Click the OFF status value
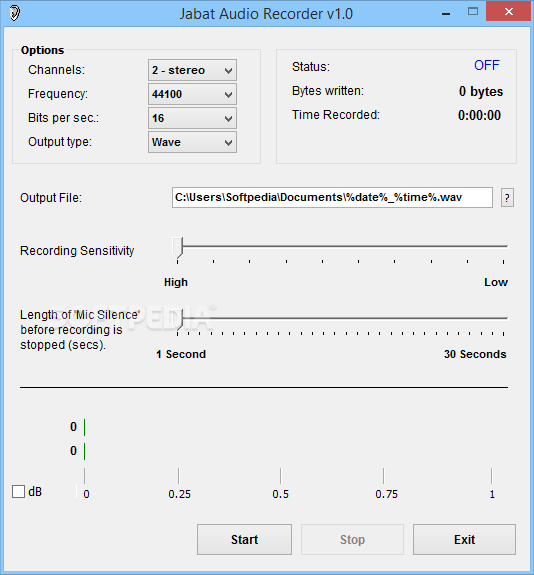Screen dimensions: 534x575 click(x=487, y=65)
